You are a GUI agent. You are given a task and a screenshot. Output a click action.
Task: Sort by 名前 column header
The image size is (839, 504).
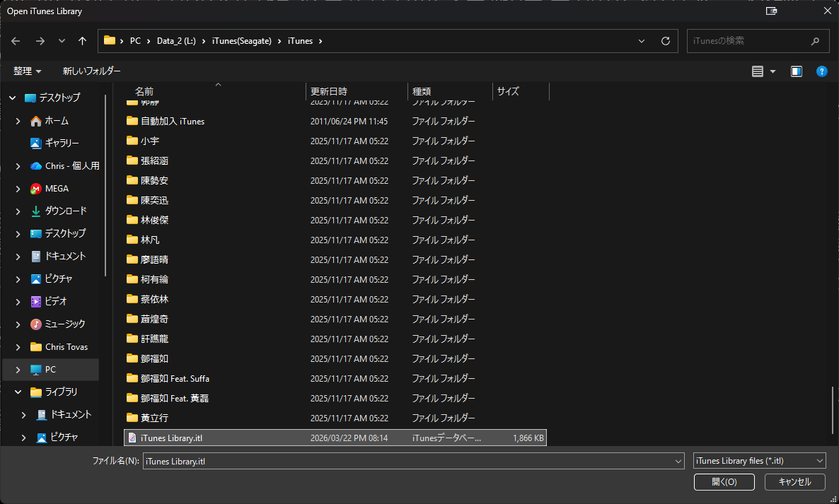(x=144, y=91)
